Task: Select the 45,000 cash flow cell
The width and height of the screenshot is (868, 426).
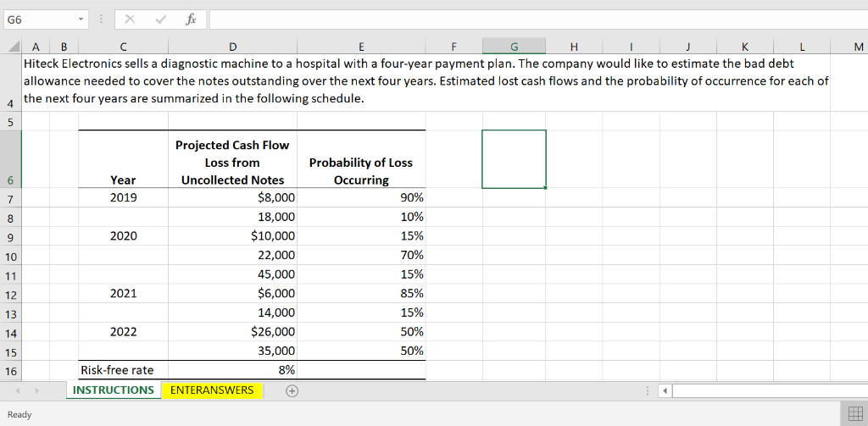Action: pos(232,274)
